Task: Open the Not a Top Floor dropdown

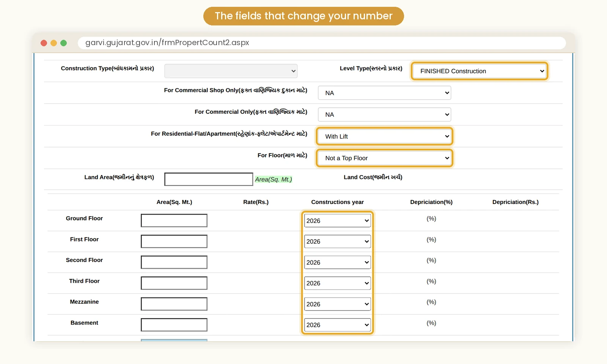Action: 384,158
